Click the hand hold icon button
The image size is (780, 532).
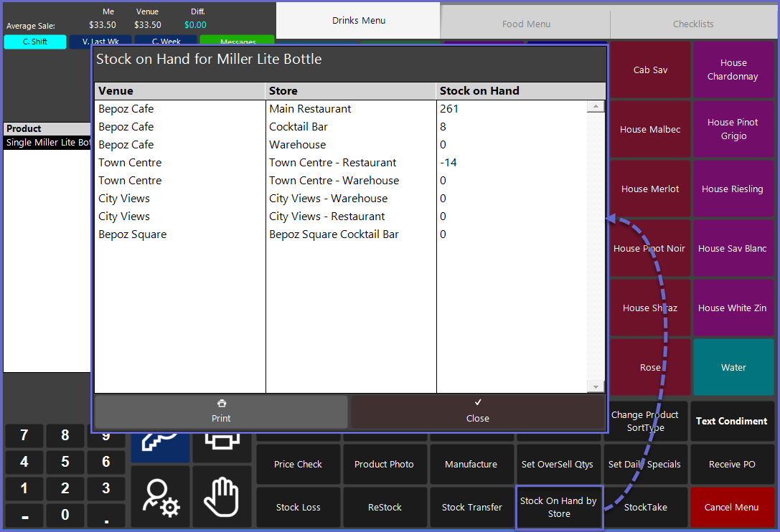coord(222,498)
